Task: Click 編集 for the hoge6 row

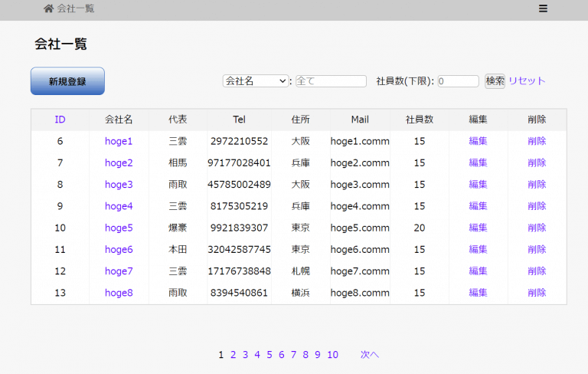Action: pyautogui.click(x=478, y=249)
